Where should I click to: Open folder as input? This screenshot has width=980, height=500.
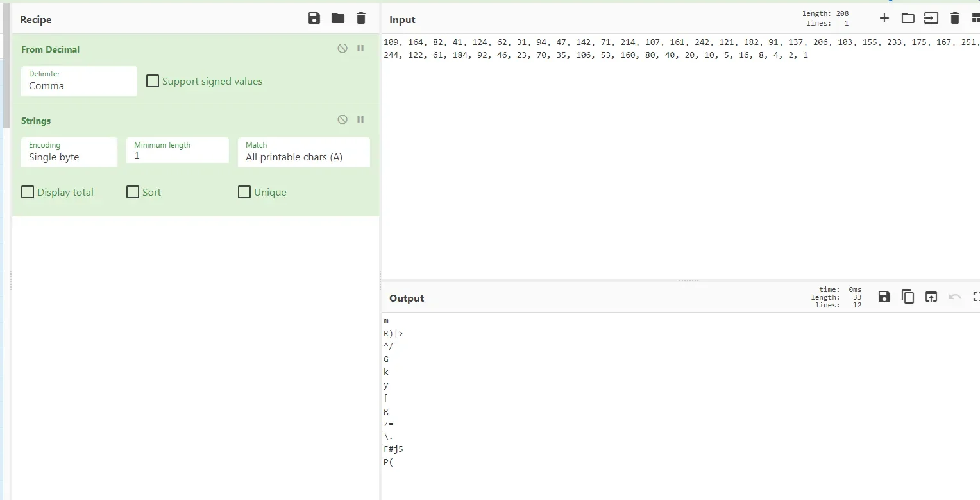click(x=908, y=19)
